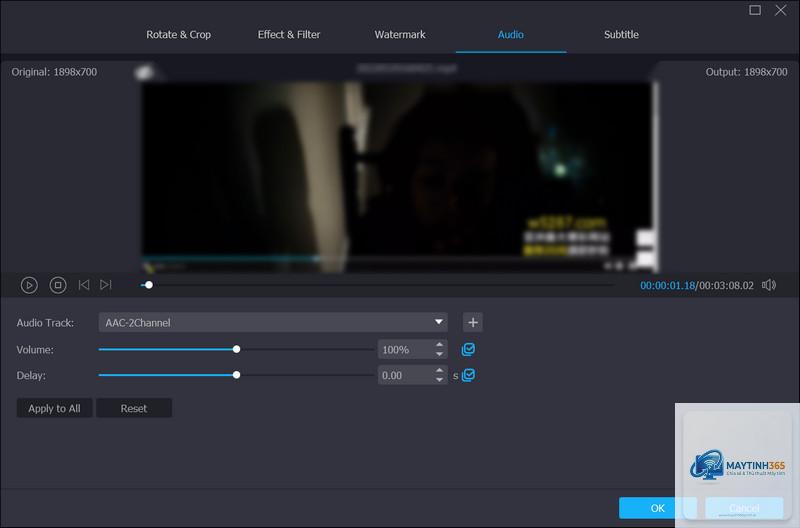
Task: Play the video preview
Action: (x=29, y=285)
